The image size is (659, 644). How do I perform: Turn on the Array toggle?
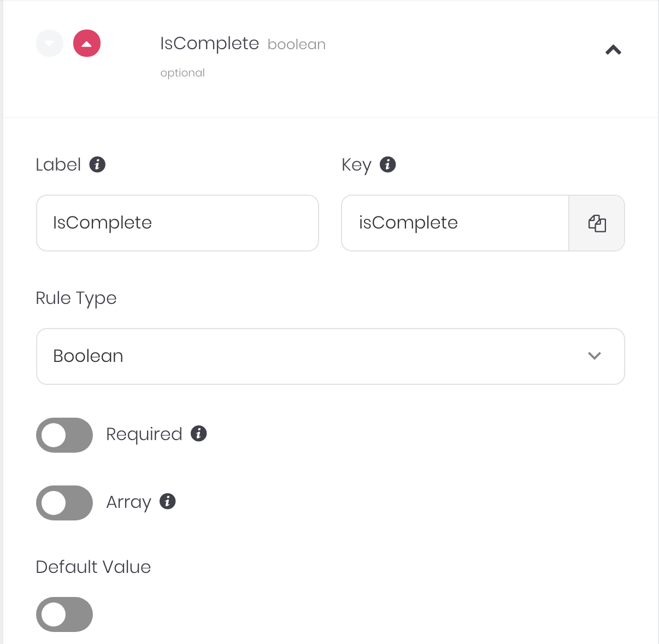64,503
